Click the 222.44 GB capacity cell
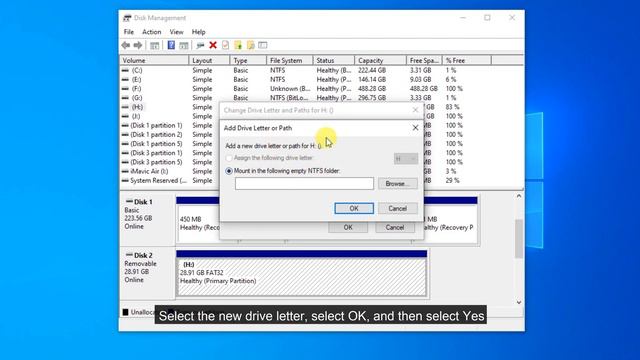This screenshot has height=360, width=640. click(x=372, y=70)
